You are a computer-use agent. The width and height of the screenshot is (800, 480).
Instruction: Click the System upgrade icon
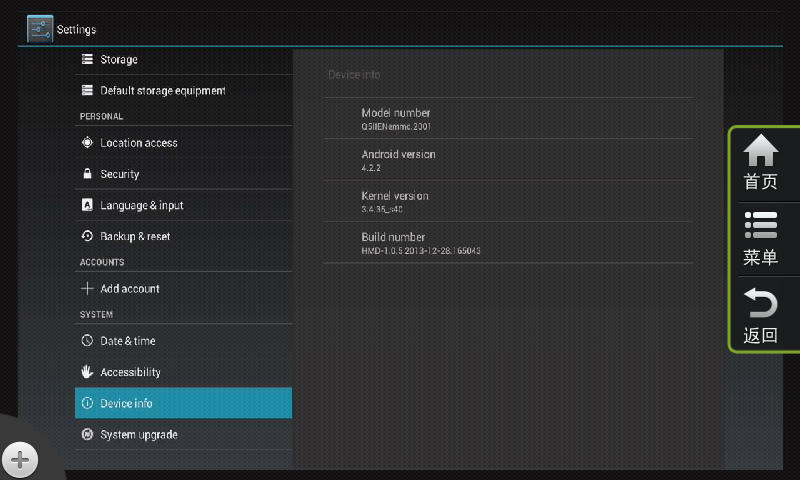(x=87, y=435)
